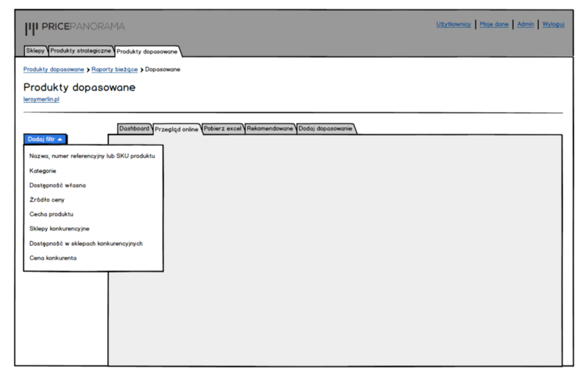Open the Dashboard tab
Image resolution: width=588 pixels, height=376 pixels.
click(x=135, y=129)
